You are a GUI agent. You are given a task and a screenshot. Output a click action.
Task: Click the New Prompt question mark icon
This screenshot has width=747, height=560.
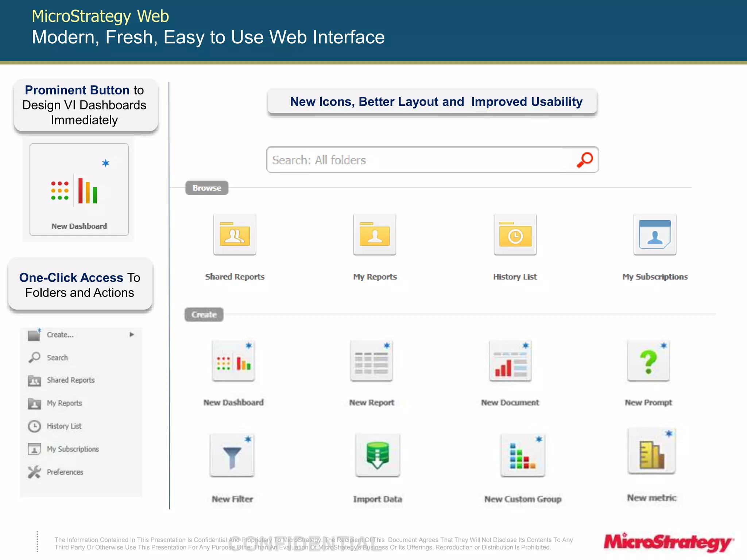click(x=649, y=361)
